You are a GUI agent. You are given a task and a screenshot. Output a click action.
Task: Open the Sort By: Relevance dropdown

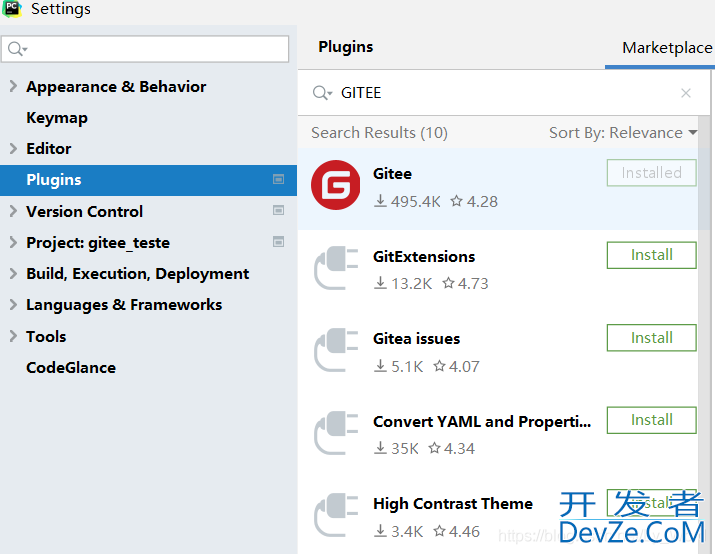pyautogui.click(x=623, y=133)
